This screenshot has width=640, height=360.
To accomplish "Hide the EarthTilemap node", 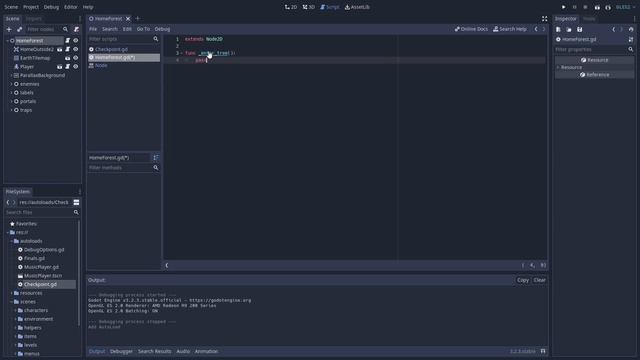I will coord(76,58).
